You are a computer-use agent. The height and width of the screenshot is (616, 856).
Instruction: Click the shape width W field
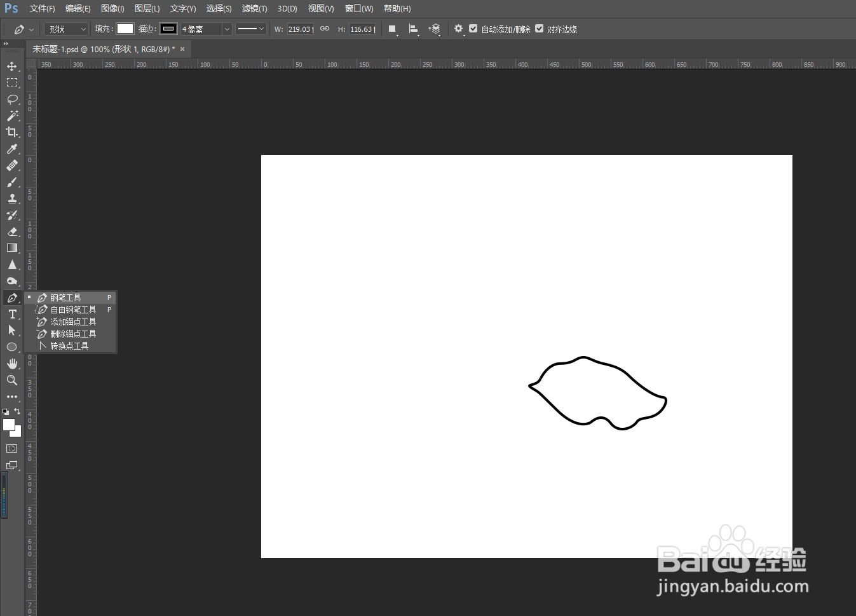[x=301, y=29]
